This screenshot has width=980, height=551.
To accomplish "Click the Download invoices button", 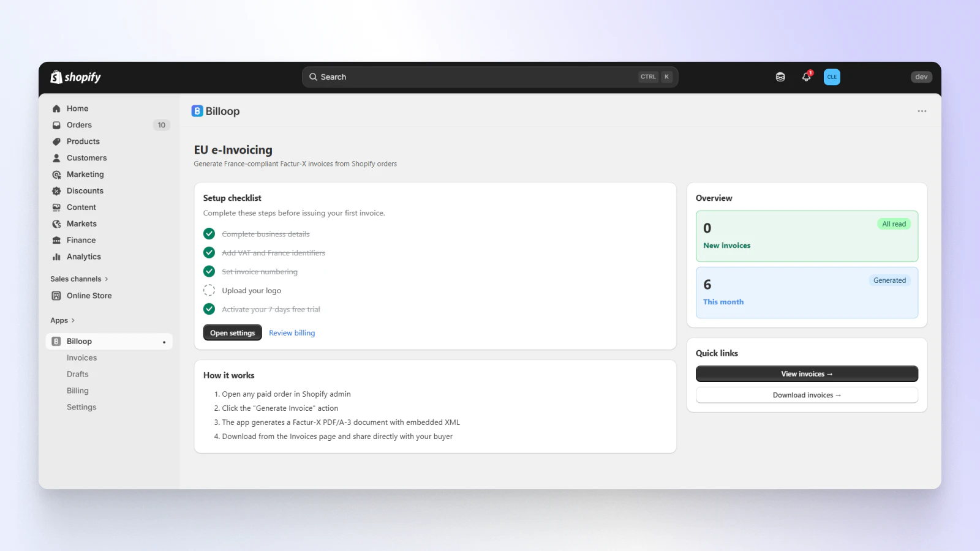I will 807,395.
